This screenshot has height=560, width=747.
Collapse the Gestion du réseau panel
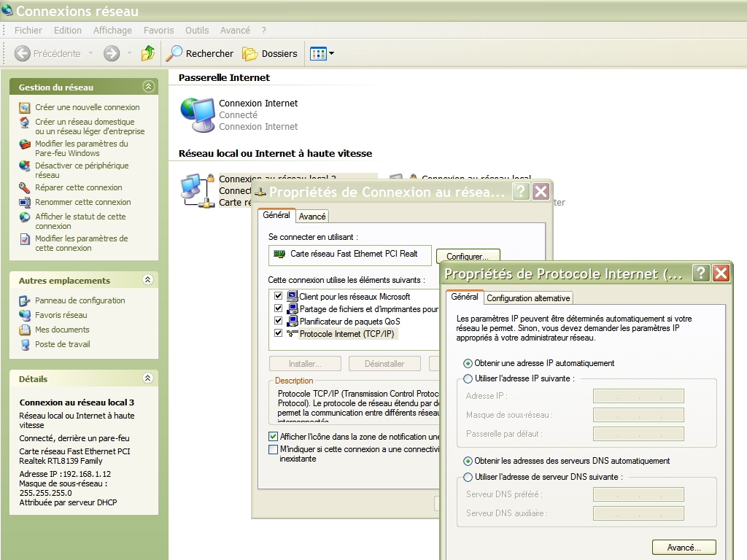(148, 87)
